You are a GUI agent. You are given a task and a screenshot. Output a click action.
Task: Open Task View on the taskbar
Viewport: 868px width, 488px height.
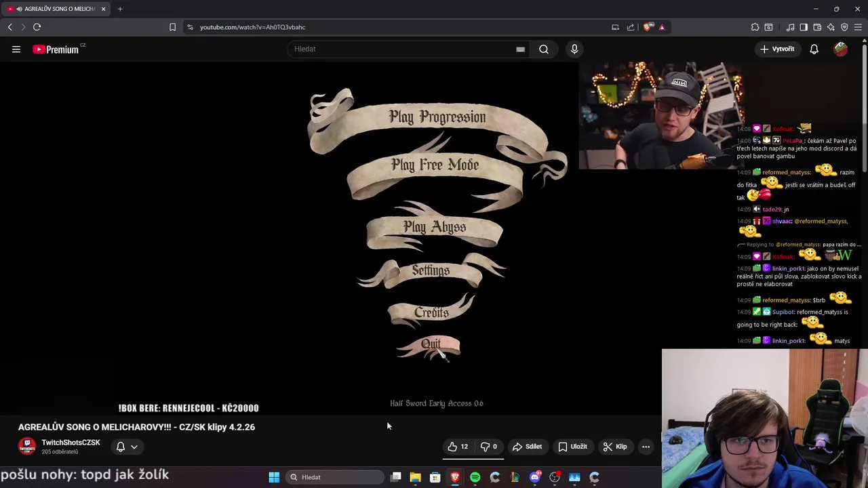396,477
